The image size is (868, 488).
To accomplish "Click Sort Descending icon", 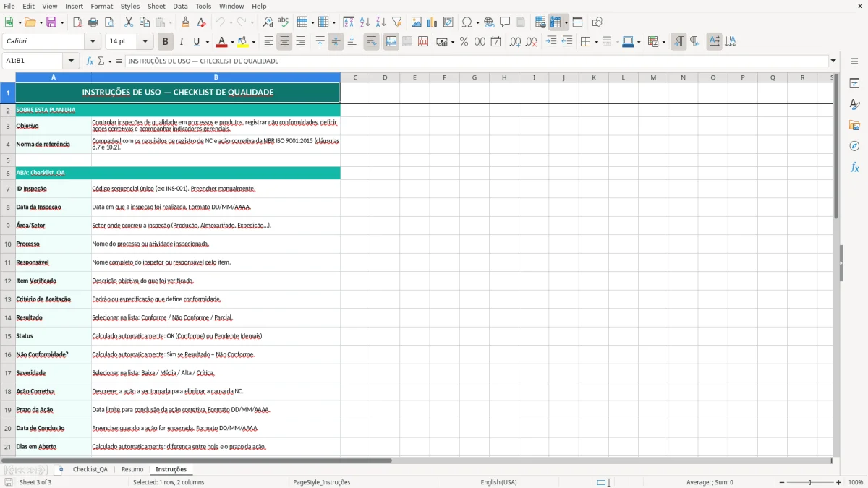I will [380, 22].
